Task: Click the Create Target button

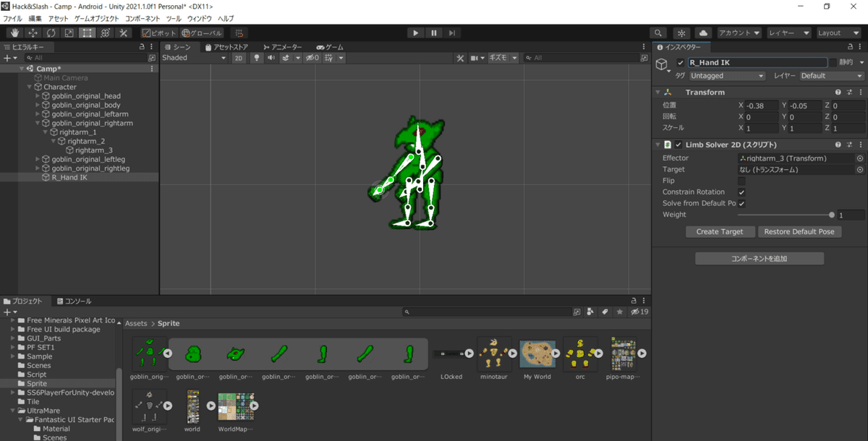Action: point(720,231)
